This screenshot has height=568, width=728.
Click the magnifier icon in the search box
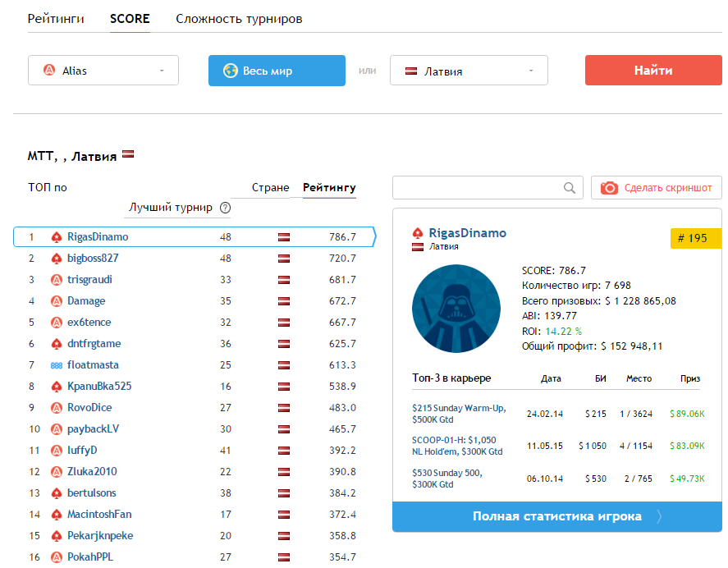tap(570, 188)
